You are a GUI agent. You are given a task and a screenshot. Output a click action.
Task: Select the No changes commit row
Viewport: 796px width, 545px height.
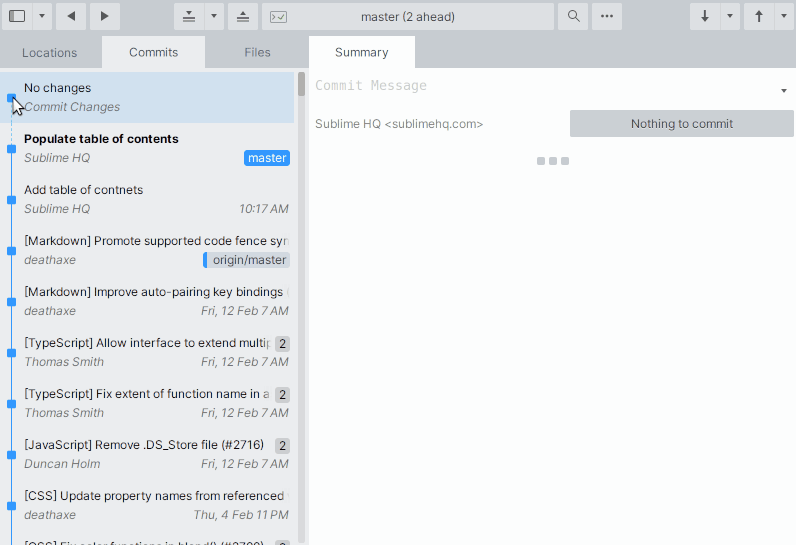pos(147,97)
